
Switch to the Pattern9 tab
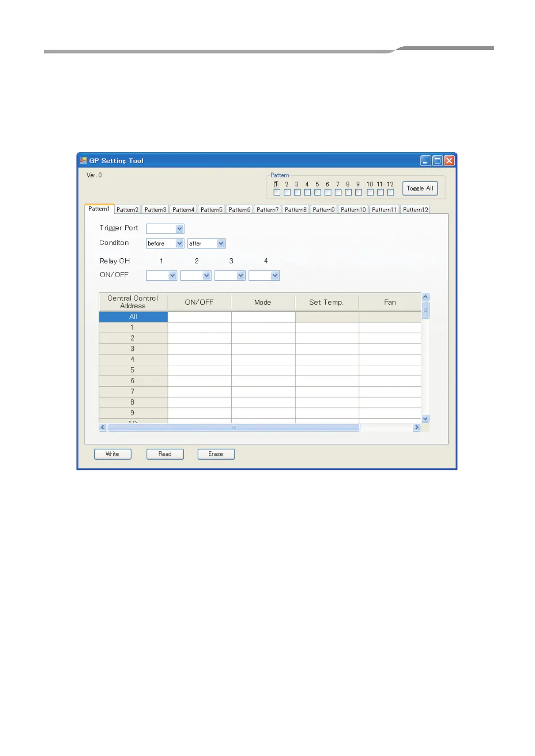tap(323, 210)
